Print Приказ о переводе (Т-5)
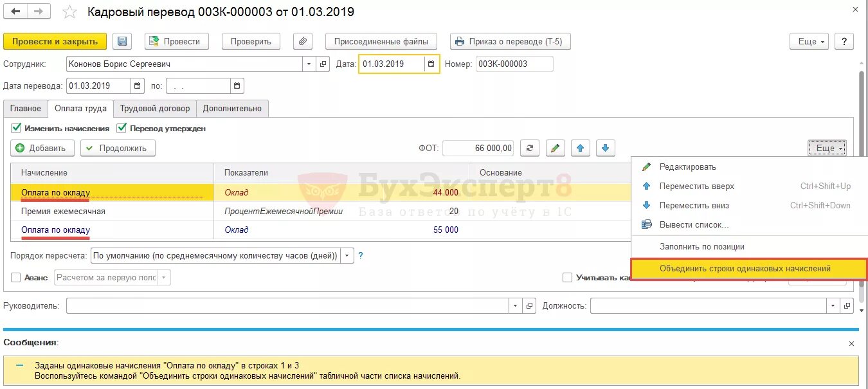Viewport: 868px width, 389px height. (510, 41)
